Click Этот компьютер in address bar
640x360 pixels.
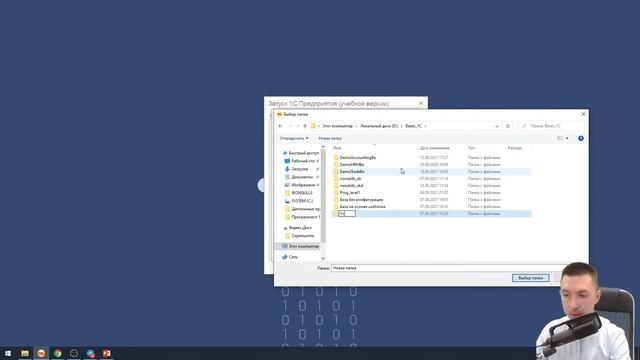[337, 126]
